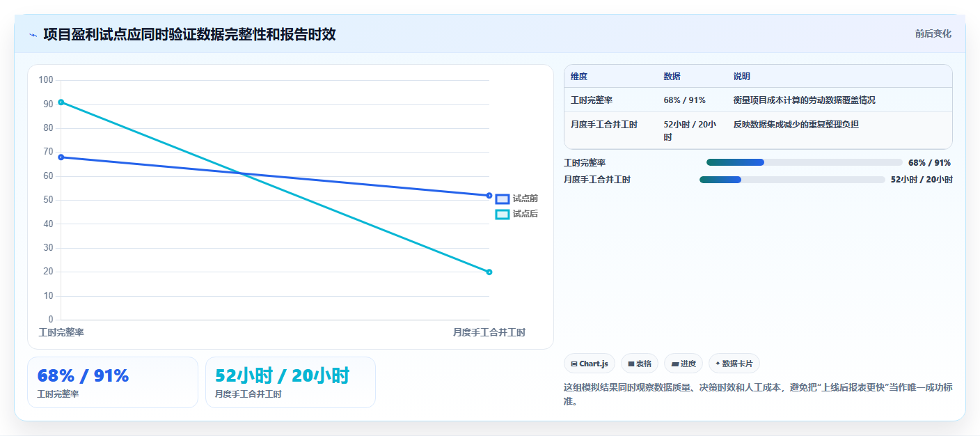Click the 试点前 data point at 68
This screenshot has width=980, height=436.
pyautogui.click(x=61, y=157)
